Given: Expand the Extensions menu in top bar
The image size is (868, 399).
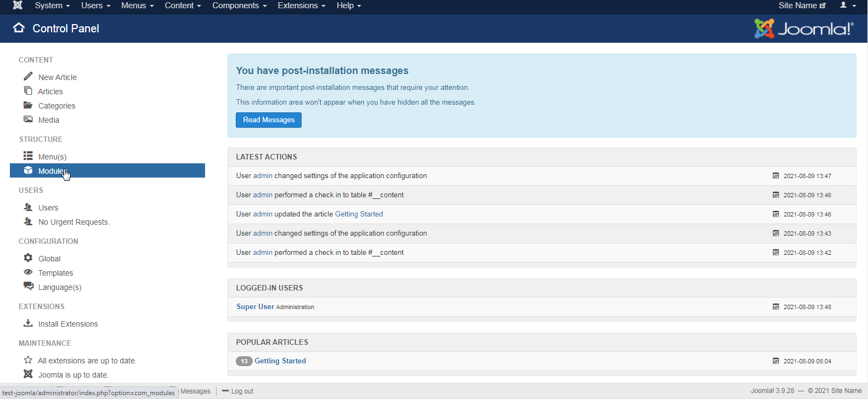Looking at the screenshot, I should pyautogui.click(x=301, y=5).
